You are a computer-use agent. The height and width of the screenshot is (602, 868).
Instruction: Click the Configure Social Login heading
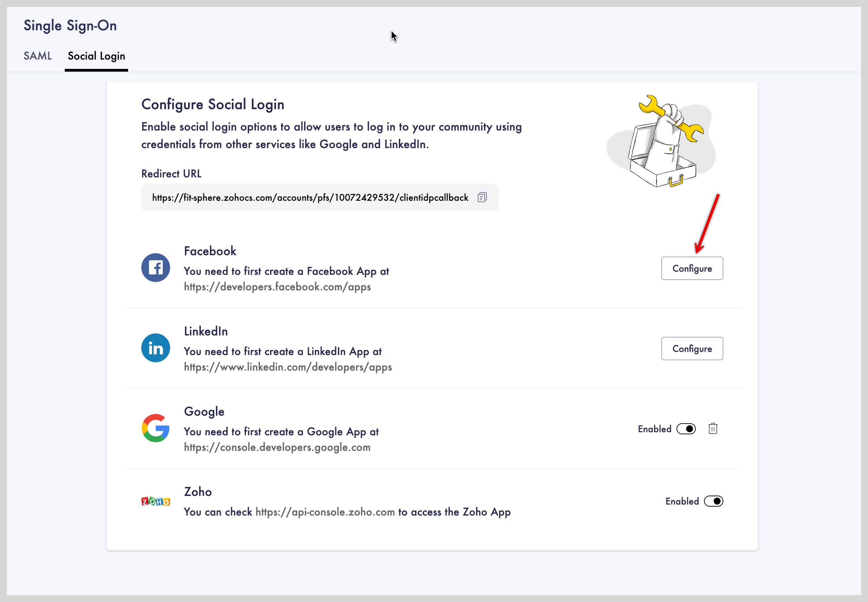coord(213,104)
